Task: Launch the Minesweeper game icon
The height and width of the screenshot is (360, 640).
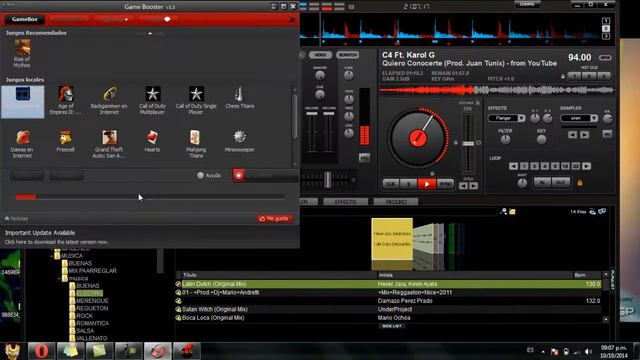Action: 240,141
